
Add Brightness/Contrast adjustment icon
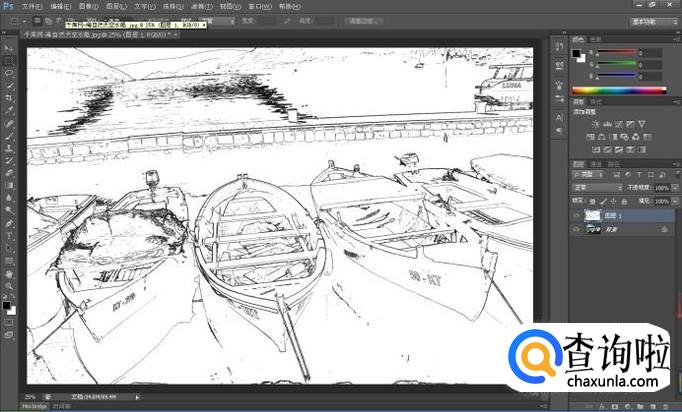596,124
